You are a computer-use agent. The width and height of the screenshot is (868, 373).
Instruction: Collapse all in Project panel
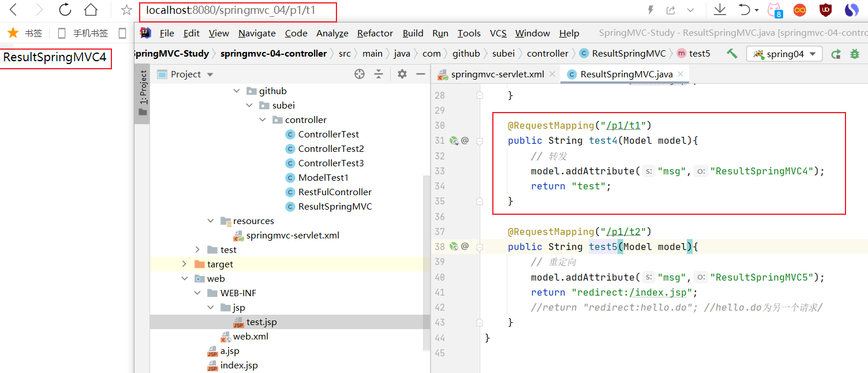point(379,74)
